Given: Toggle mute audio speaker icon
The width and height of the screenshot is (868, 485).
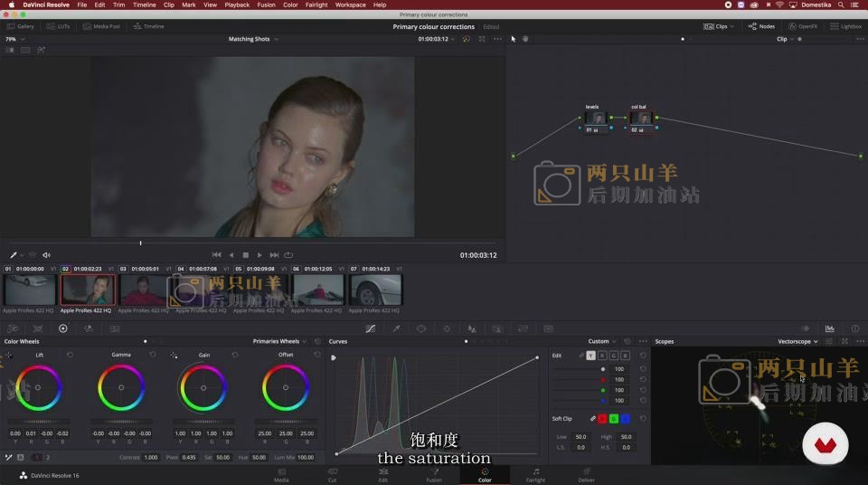Looking at the screenshot, I should tap(46, 255).
